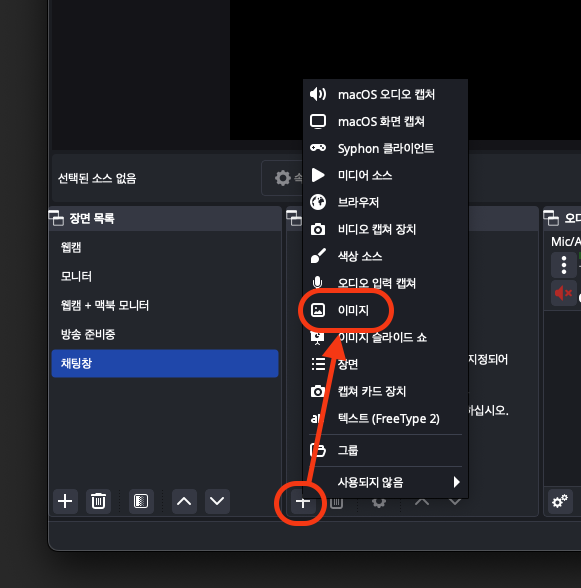This screenshot has width=581, height=588.
Task: Delete selected scene with trash icon
Action: (x=98, y=501)
